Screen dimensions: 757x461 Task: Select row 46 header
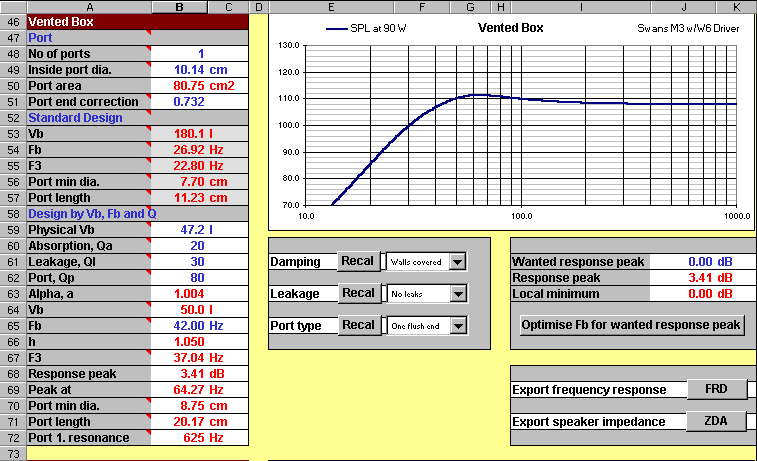pos(13,21)
